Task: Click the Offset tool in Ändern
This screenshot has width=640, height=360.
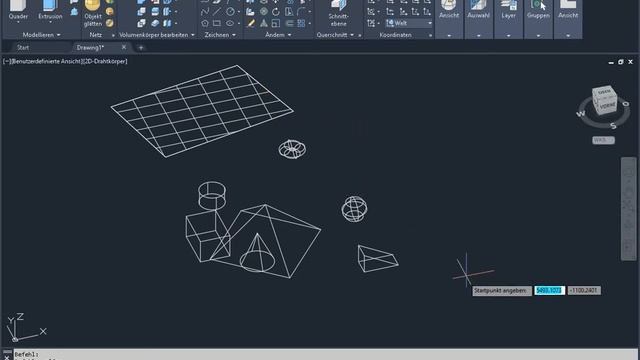Action: (289, 23)
